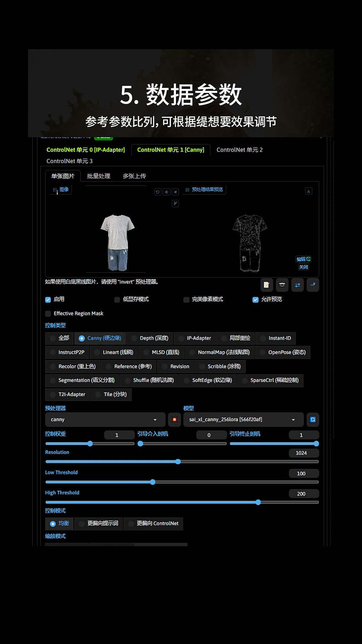
Task: Select Depth (深度) control type
Action: pos(150,338)
